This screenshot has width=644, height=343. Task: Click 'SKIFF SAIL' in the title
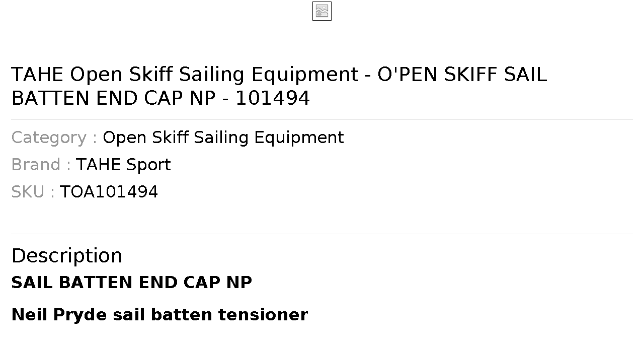(x=496, y=75)
